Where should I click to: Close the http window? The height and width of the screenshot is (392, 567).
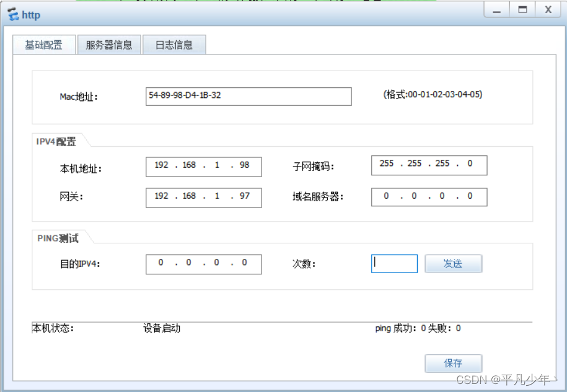click(548, 10)
